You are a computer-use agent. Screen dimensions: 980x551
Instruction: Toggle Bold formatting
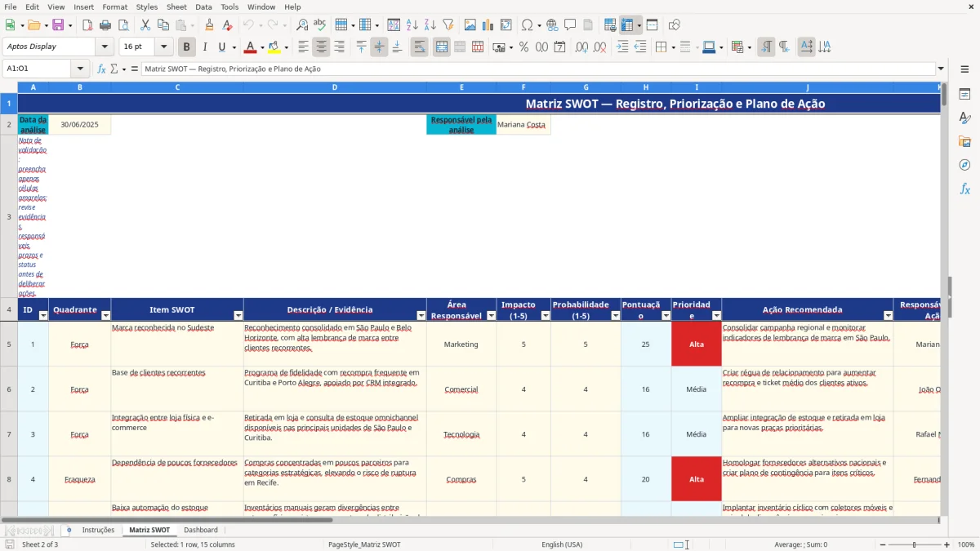point(187,47)
